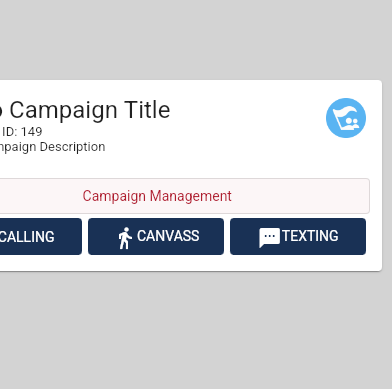Click the walking person icon on Canvass

125,238
